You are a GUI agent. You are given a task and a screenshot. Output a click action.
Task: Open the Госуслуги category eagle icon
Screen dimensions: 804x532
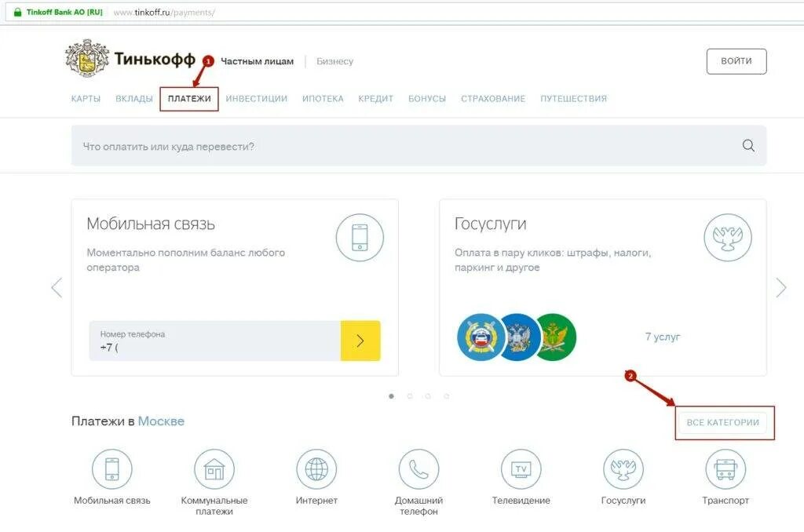(x=623, y=469)
